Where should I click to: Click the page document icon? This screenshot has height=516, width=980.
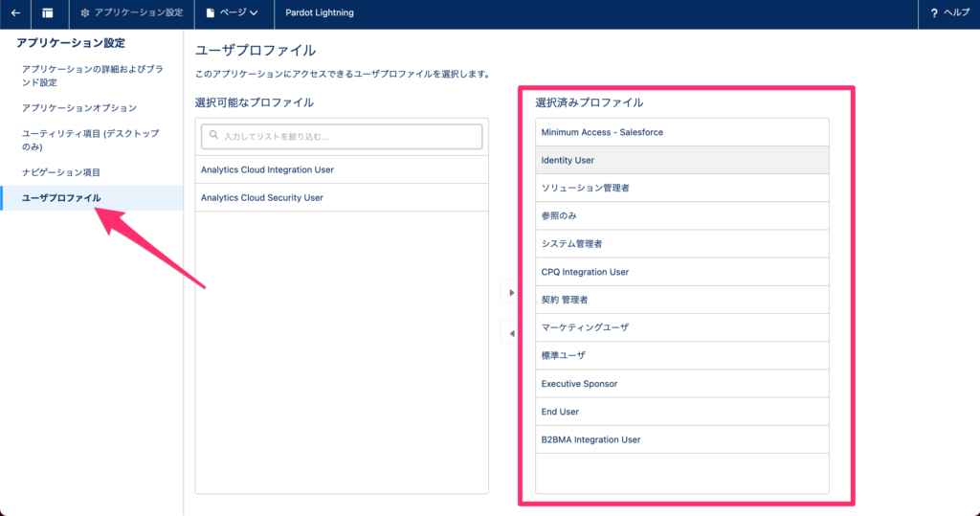211,12
